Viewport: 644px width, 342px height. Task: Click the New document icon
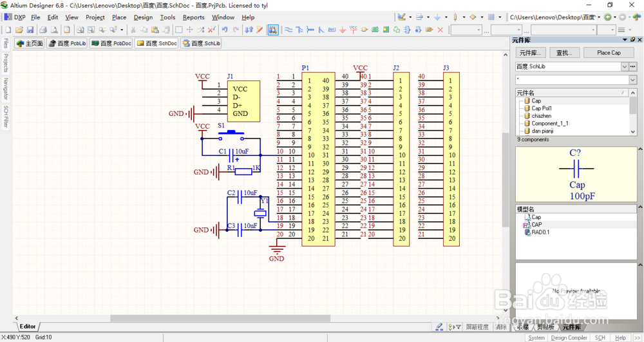point(8,30)
